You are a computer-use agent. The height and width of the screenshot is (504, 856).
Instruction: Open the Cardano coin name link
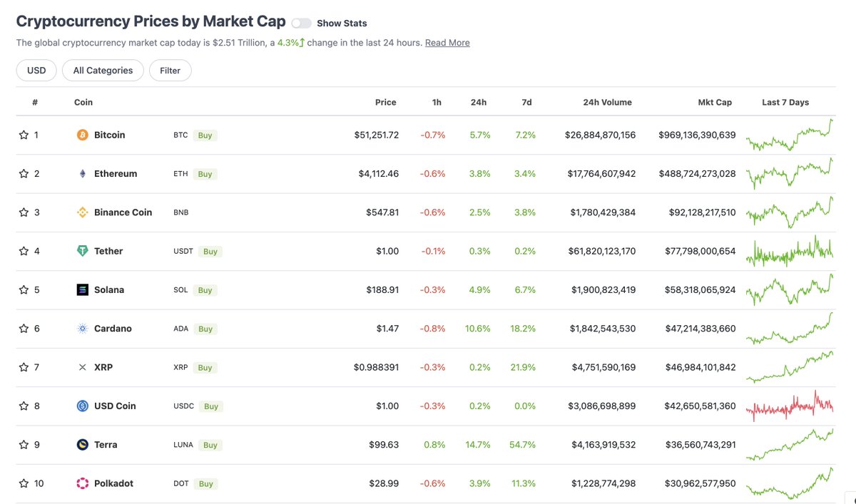[x=113, y=329]
